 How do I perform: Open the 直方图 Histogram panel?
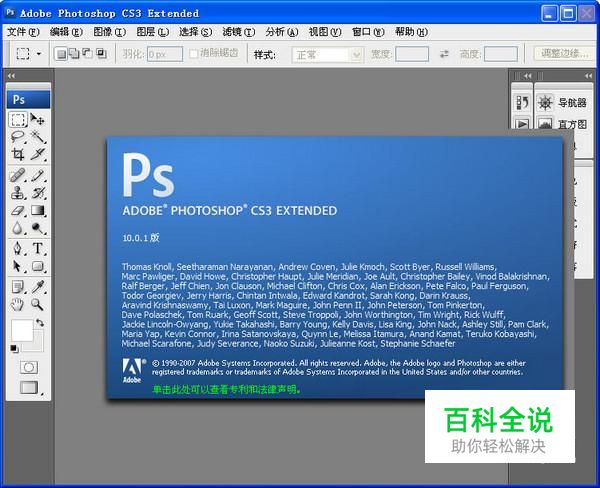pos(562,124)
